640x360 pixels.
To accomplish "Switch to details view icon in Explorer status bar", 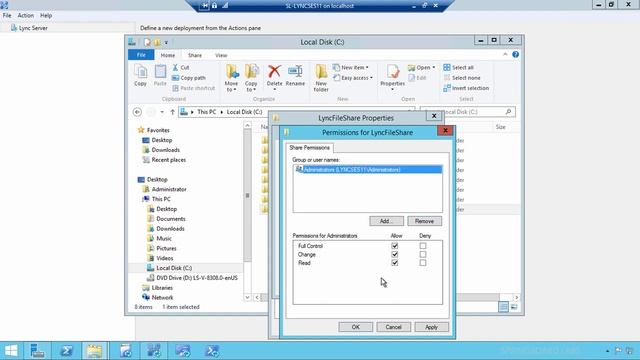I will point(504,307).
